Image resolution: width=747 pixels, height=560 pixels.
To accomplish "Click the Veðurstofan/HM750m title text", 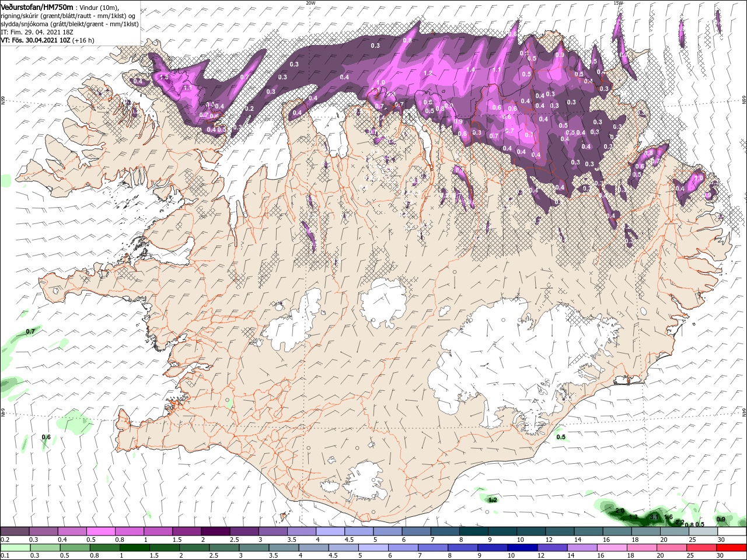I will 37,6.
